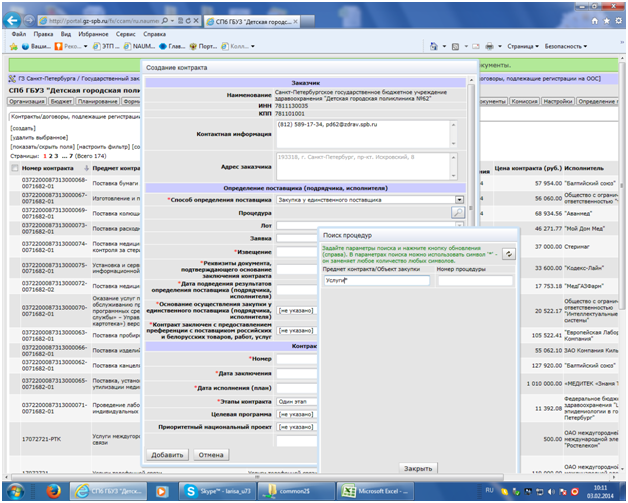The image size is (628, 503).
Task: Click the browser Back arrow button
Action: 13,20
